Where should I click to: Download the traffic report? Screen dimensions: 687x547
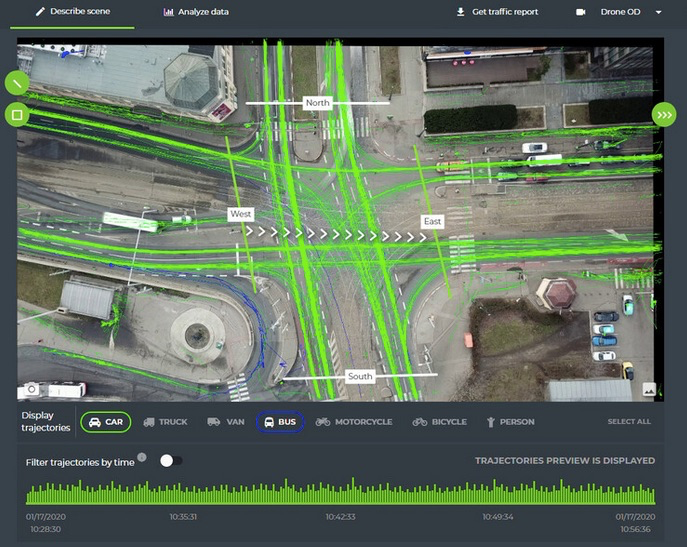(x=497, y=12)
